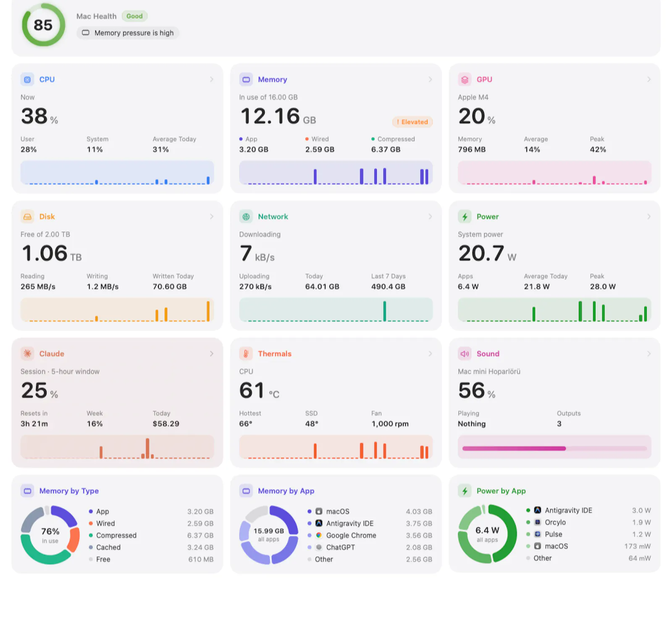Click Antigravity IDE icon in Power by App

(x=538, y=510)
